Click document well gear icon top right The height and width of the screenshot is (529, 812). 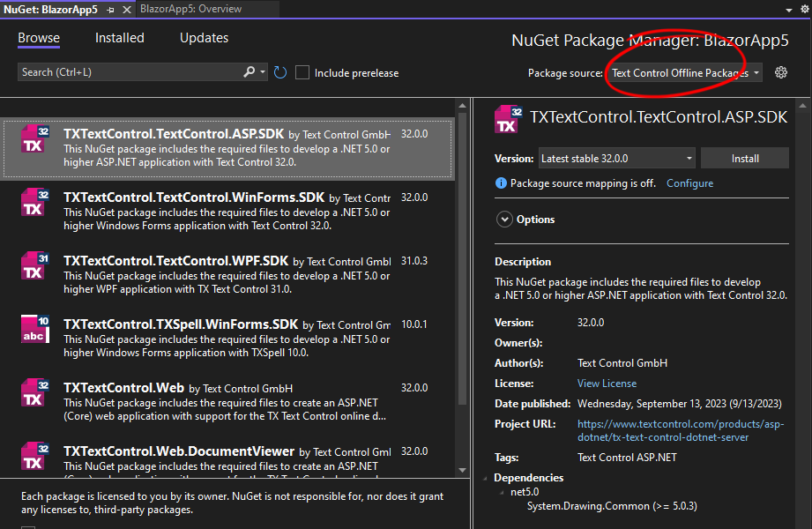(x=805, y=10)
